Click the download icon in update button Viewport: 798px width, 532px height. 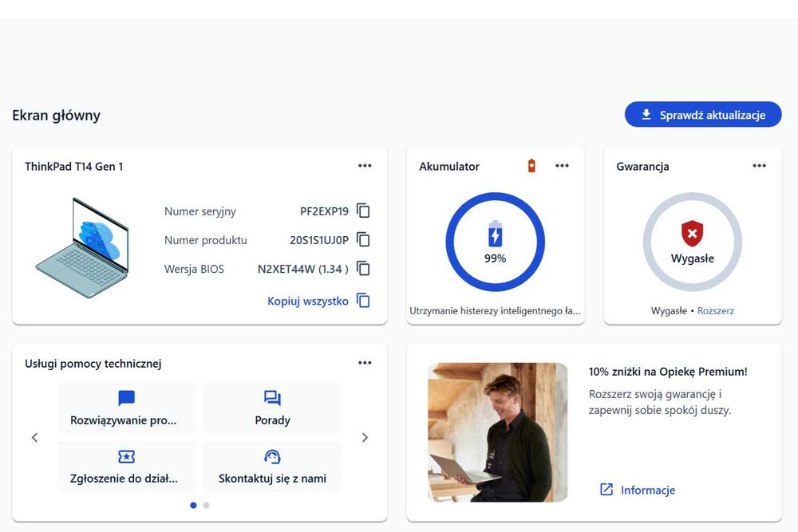point(646,114)
